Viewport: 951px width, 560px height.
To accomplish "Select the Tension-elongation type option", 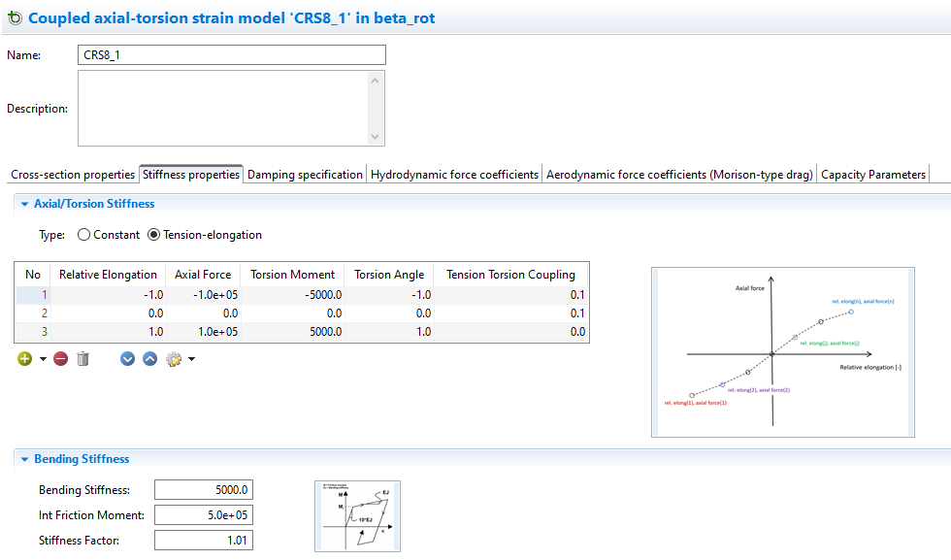I will click(x=153, y=234).
